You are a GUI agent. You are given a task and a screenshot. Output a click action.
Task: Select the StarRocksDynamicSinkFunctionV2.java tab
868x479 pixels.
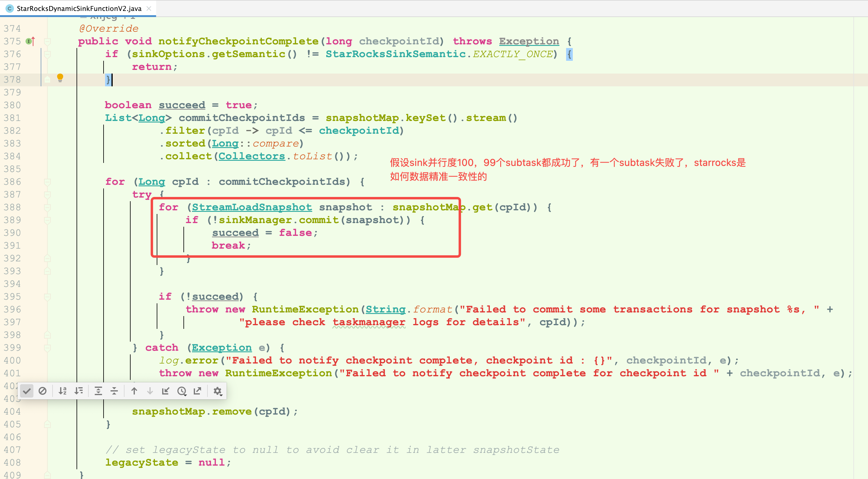click(x=78, y=9)
